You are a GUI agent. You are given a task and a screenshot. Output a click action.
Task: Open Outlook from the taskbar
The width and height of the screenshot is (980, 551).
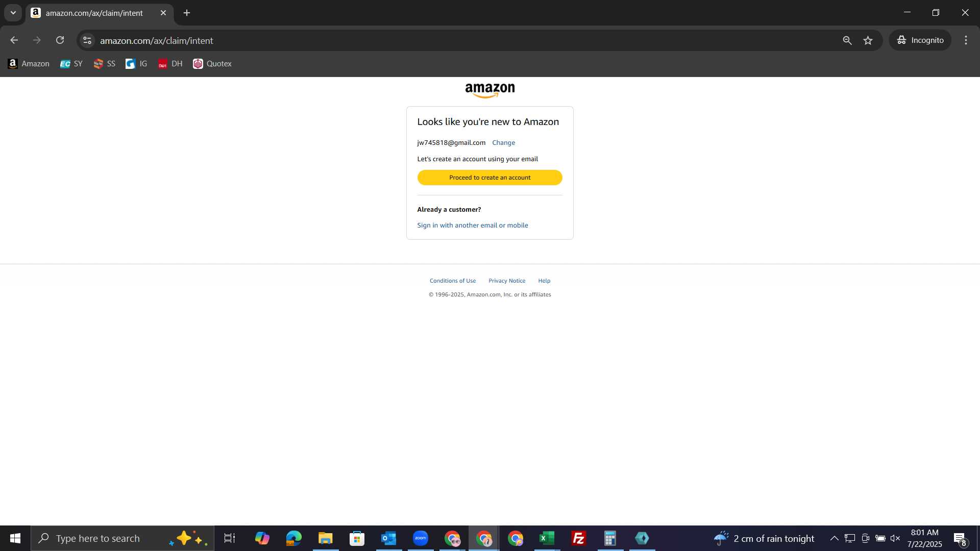pos(388,538)
